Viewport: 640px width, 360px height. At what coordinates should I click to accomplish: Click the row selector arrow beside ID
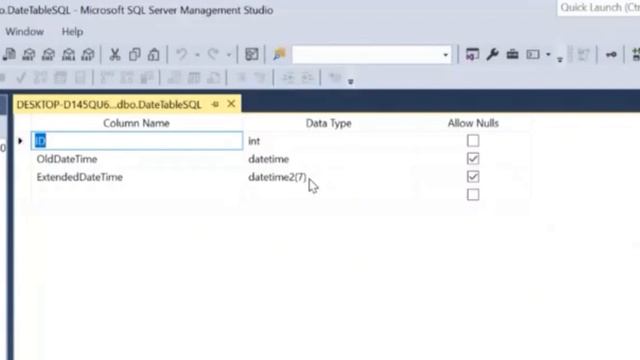tap(20, 141)
